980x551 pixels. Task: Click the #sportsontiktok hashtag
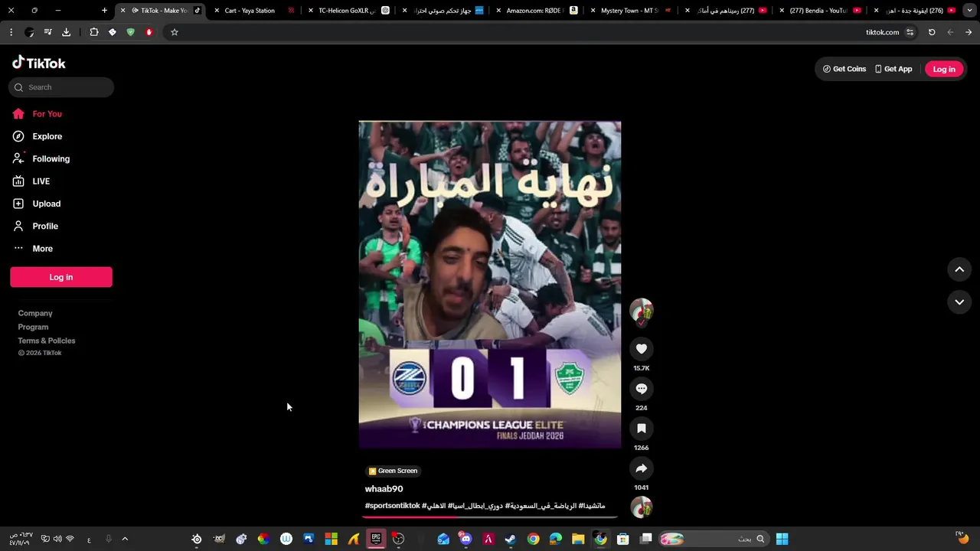(x=393, y=506)
